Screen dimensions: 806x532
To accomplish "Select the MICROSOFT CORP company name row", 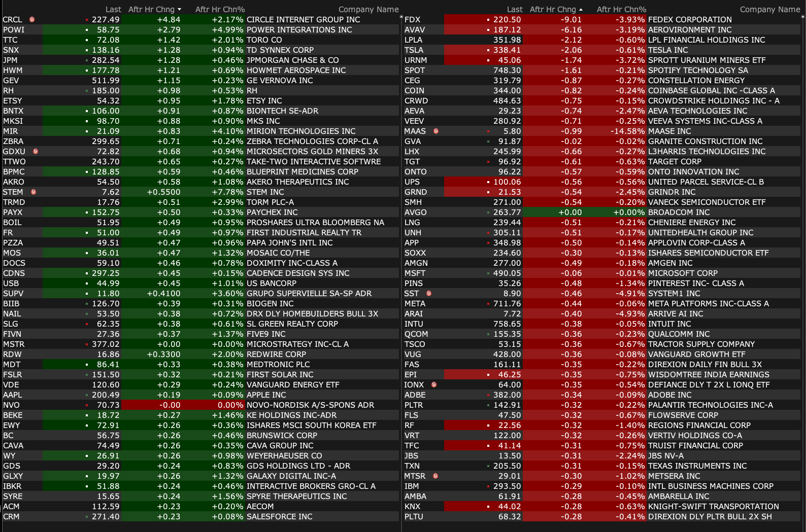I will click(x=683, y=273).
